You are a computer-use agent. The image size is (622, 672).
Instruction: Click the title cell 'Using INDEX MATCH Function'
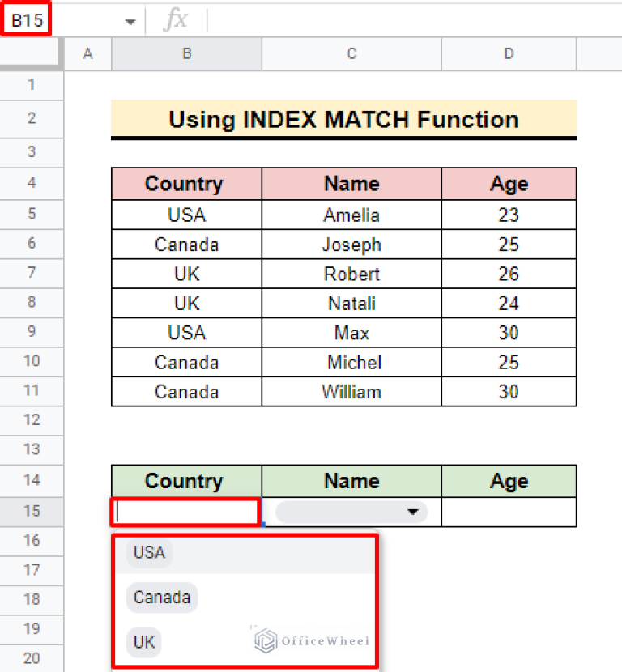point(343,120)
